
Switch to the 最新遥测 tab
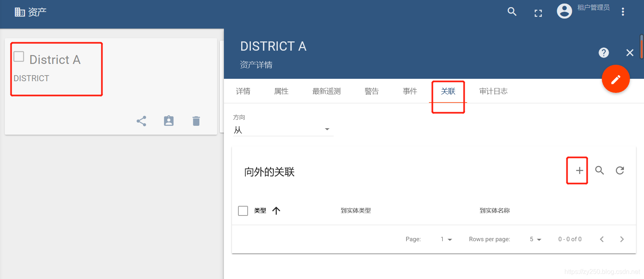click(x=326, y=91)
